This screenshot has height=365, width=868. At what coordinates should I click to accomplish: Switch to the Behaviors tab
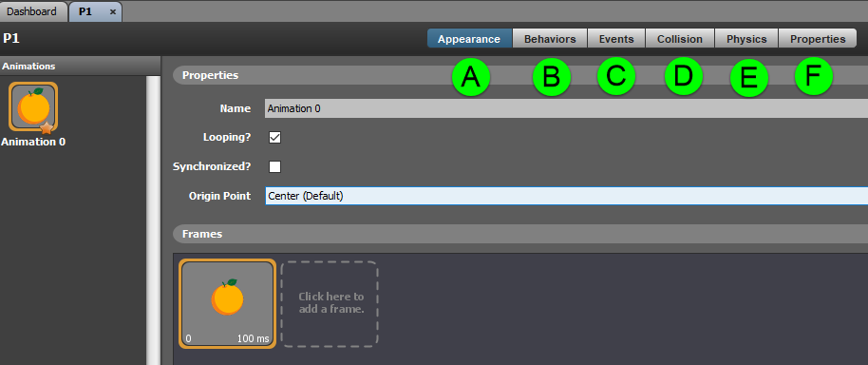550,39
